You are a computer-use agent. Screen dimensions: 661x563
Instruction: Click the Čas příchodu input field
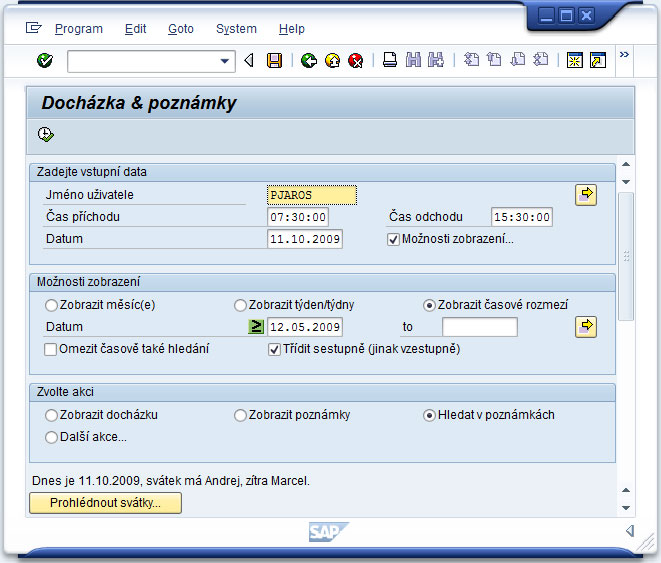pyautogui.click(x=298, y=217)
